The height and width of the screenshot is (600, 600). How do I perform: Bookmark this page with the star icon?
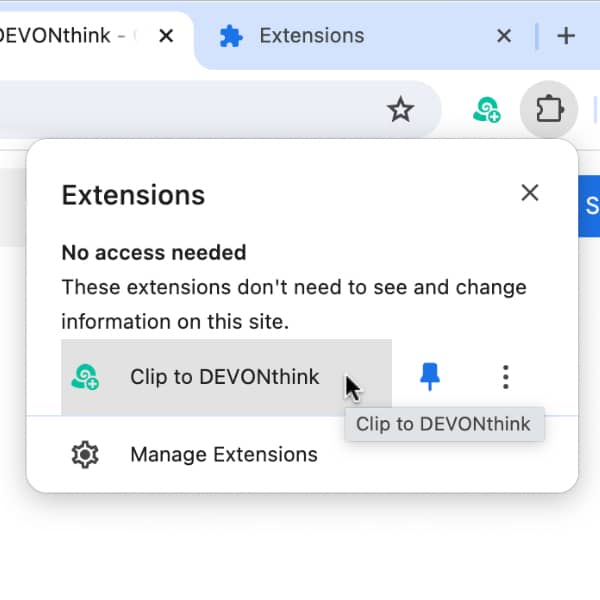click(x=400, y=109)
